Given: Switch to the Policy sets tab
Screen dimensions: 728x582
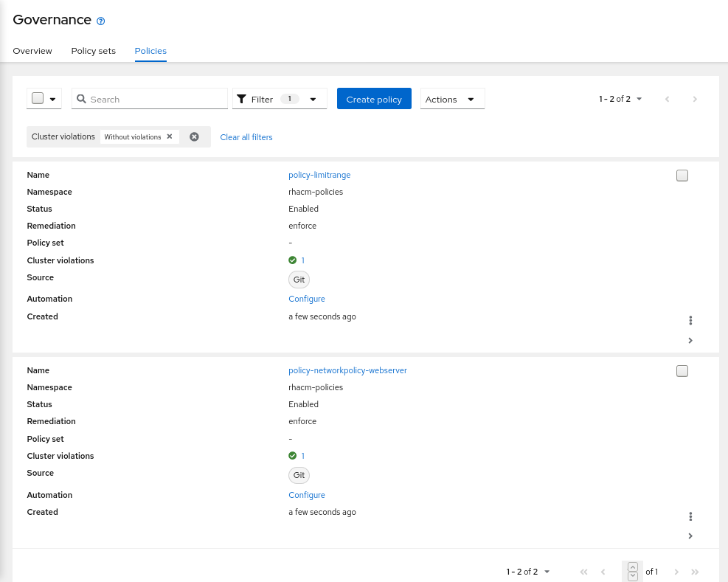Looking at the screenshot, I should pyautogui.click(x=93, y=51).
